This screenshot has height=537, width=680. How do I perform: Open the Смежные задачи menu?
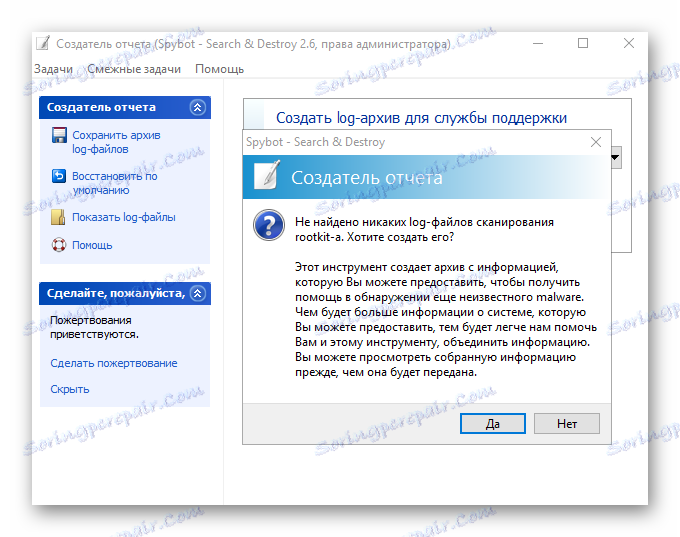pos(134,69)
